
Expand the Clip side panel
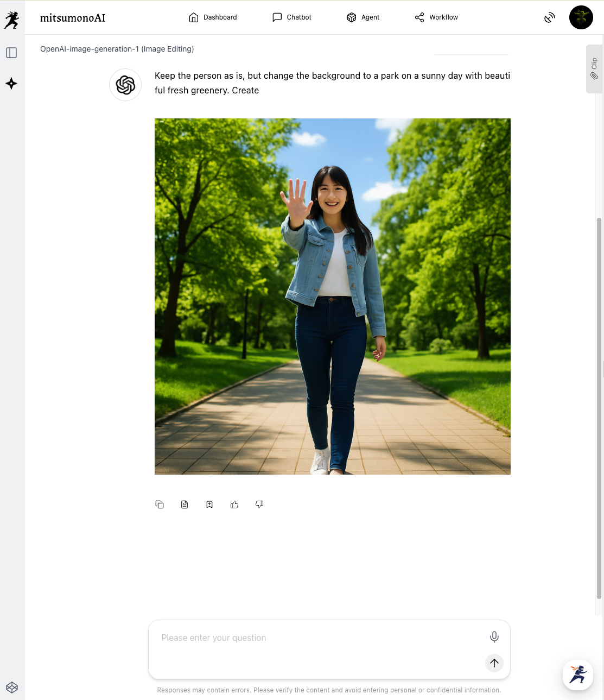(594, 69)
